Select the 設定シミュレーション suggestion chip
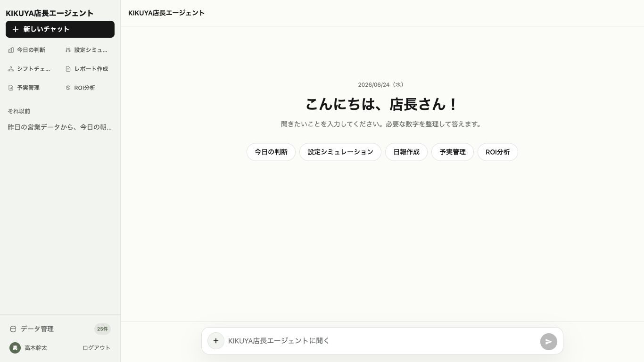Viewport: 644px width, 362px height. (x=340, y=152)
